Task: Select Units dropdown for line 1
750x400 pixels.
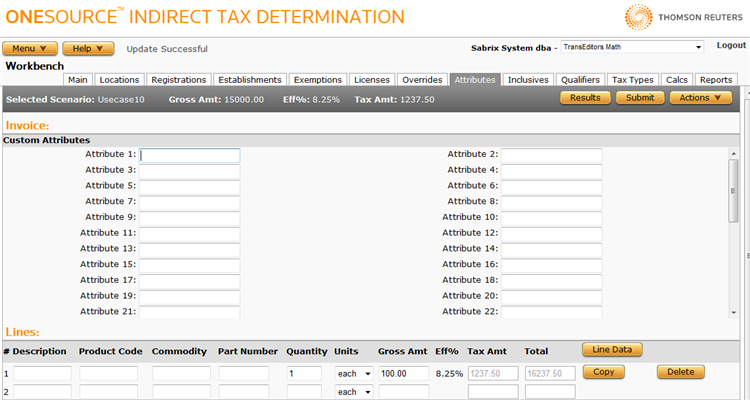Action: [x=353, y=373]
